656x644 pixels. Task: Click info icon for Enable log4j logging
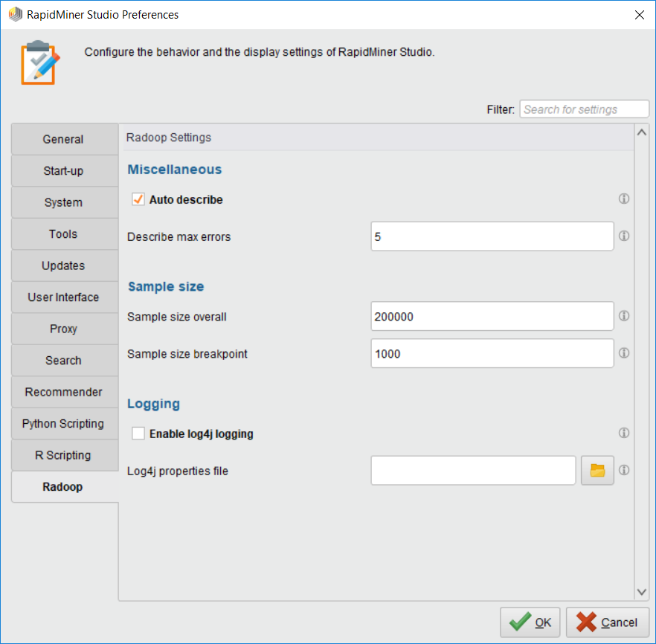point(623,433)
